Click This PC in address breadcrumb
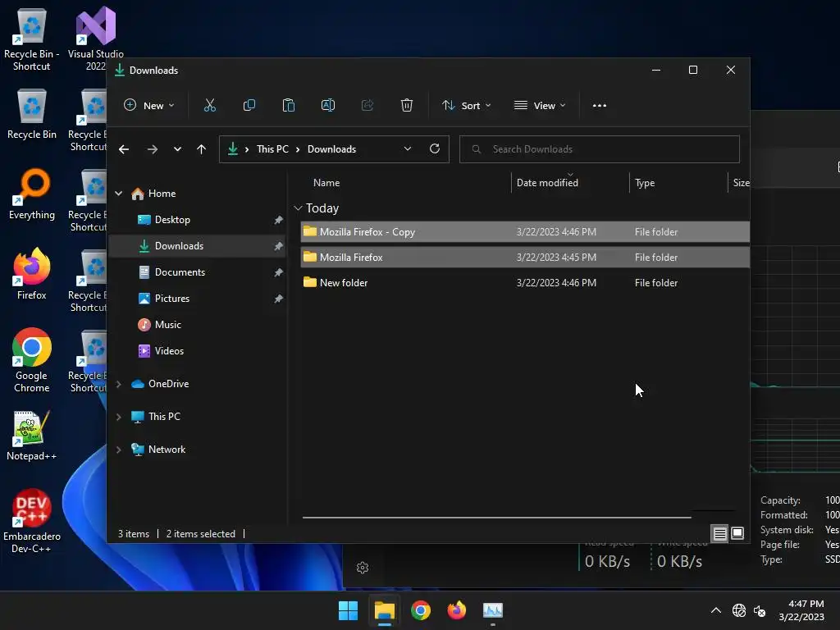This screenshot has width=840, height=630. pyautogui.click(x=272, y=149)
